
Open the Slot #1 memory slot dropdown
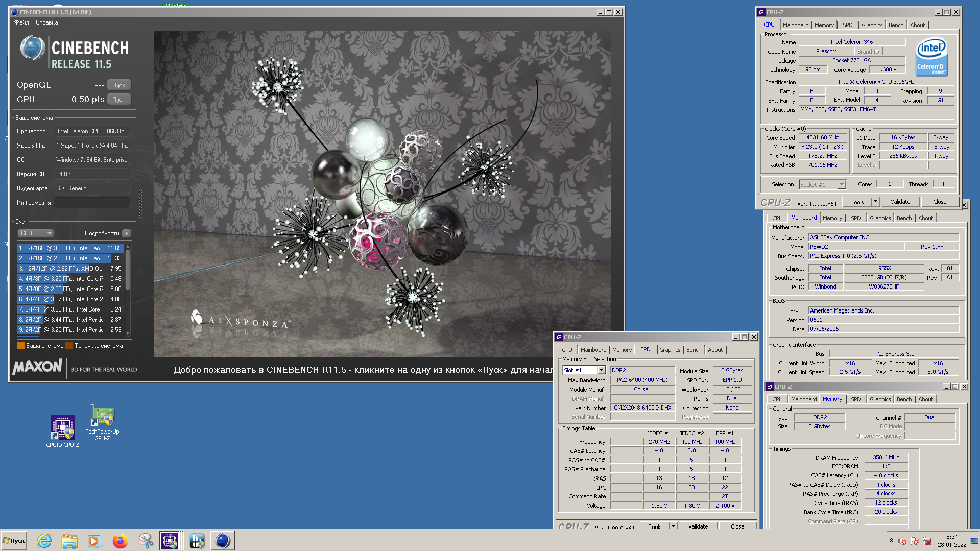(601, 370)
